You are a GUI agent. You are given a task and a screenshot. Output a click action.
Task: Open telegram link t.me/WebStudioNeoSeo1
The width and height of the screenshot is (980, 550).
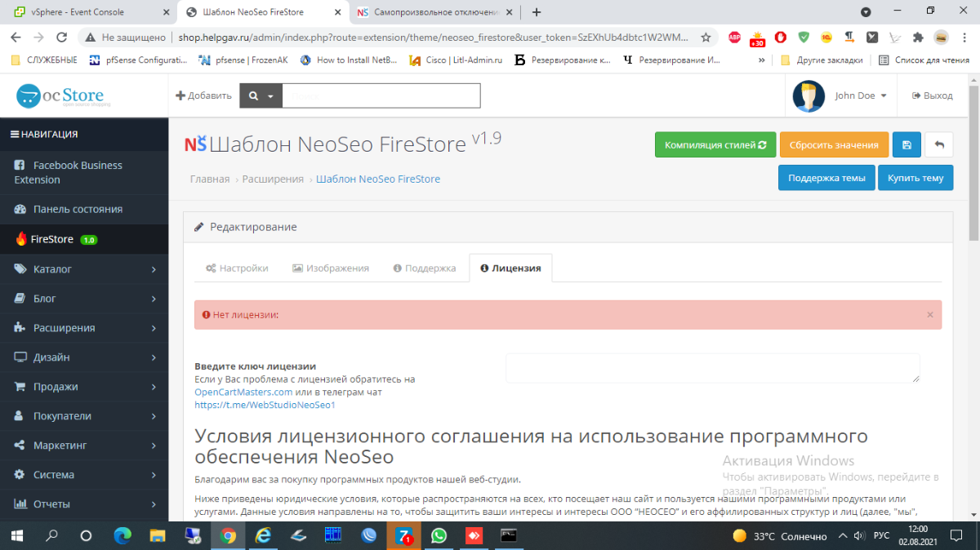tap(265, 404)
